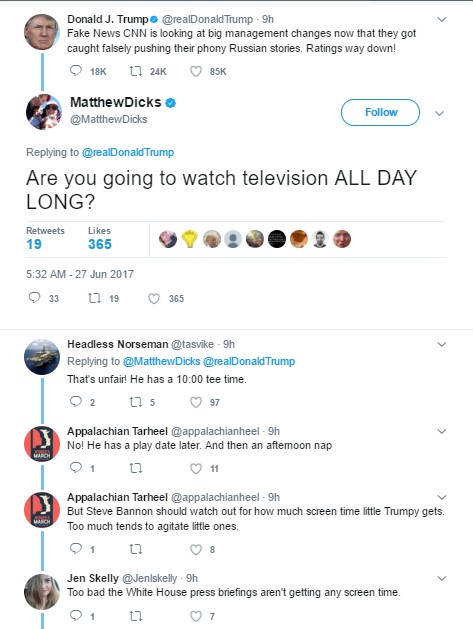Like Headless Norseman's tee time reply
The image size is (473, 629).
pyautogui.click(x=196, y=402)
